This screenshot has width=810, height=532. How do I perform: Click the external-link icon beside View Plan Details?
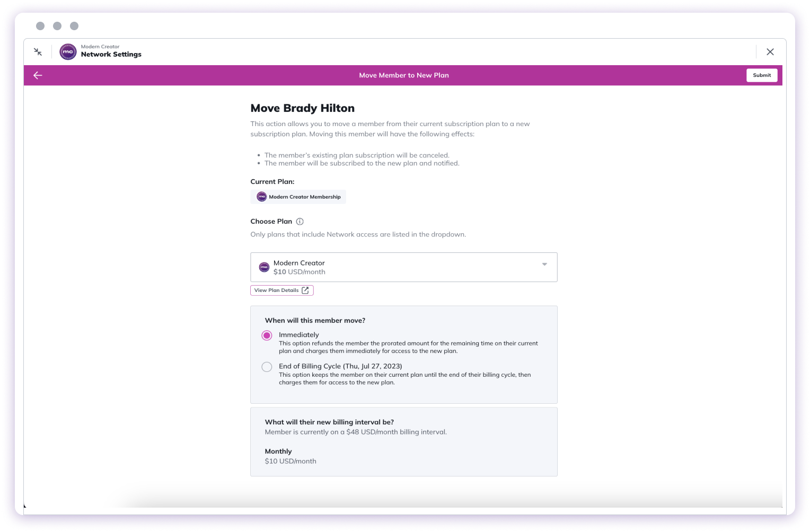click(x=305, y=290)
